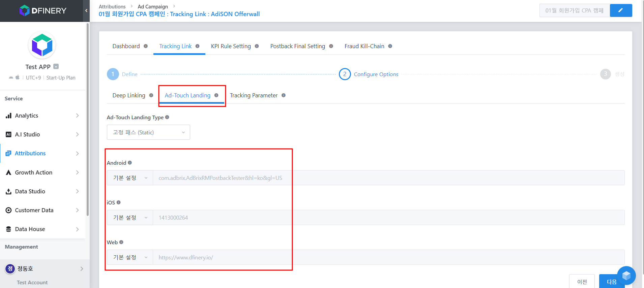The height and width of the screenshot is (288, 644).
Task: Click the Ad Campaign breadcrumb link
Action: (x=153, y=6)
